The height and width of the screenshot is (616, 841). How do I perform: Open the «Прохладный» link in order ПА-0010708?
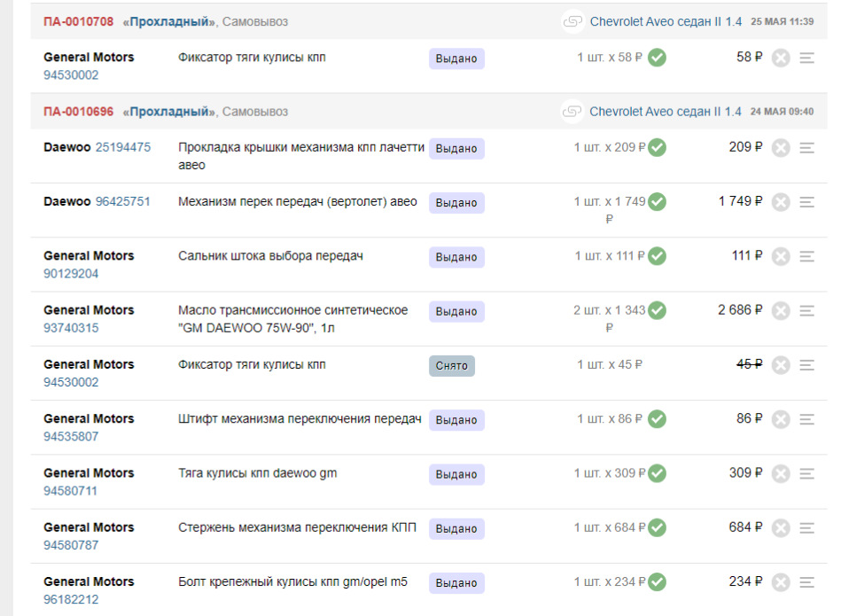169,22
